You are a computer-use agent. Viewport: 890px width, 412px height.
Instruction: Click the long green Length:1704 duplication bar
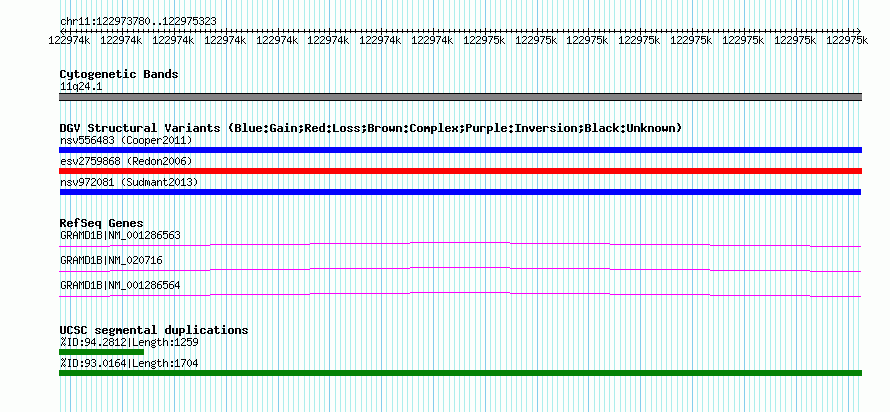click(x=460, y=373)
